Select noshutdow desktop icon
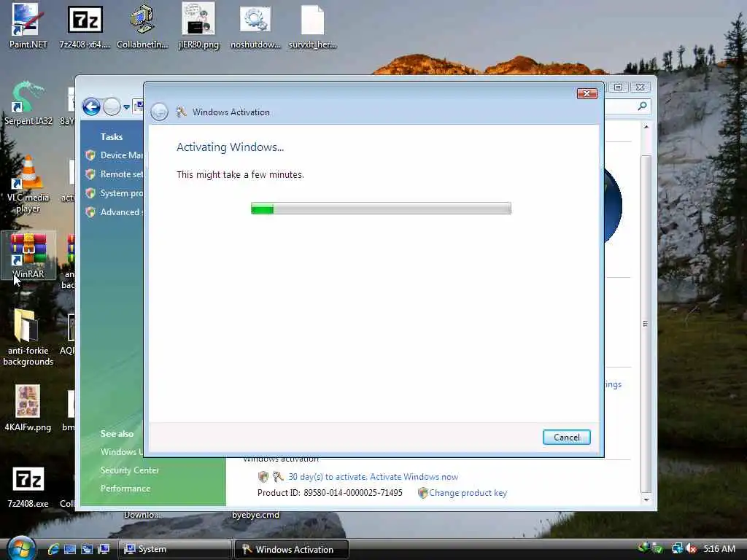Image resolution: width=747 pixels, height=560 pixels. point(255,26)
